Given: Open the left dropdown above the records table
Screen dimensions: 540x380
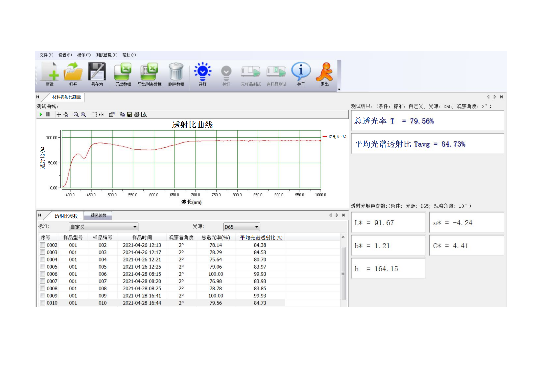Looking at the screenshot, I should [x=103, y=227].
